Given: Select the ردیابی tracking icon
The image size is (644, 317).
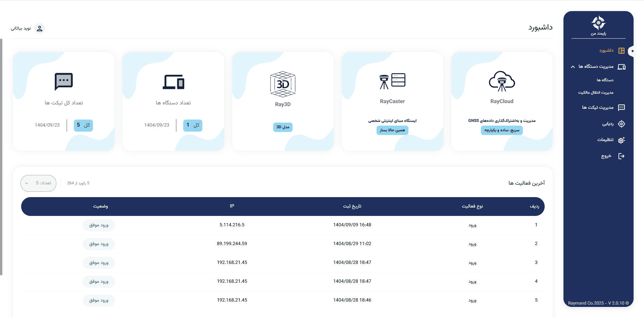Looking at the screenshot, I should click(622, 124).
